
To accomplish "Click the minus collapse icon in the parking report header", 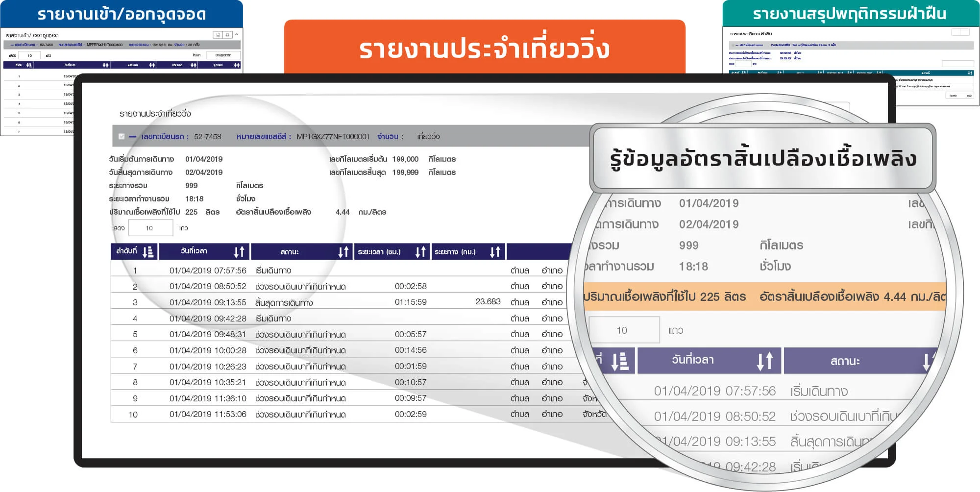I will pos(12,45).
